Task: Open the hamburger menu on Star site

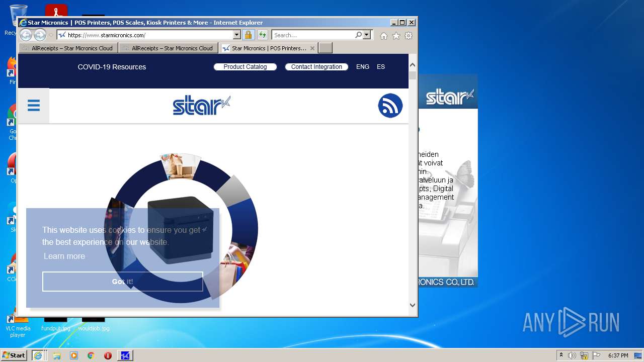Action: (34, 106)
